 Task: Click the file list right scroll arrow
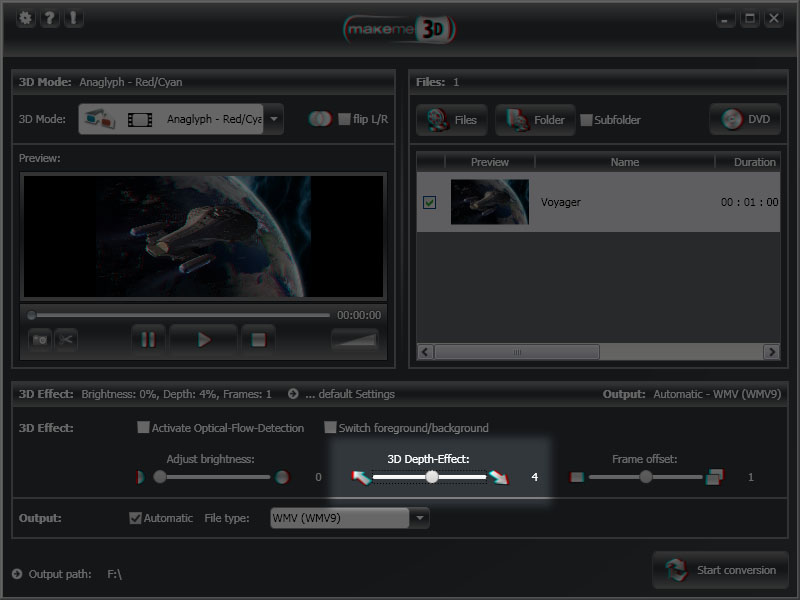point(771,352)
